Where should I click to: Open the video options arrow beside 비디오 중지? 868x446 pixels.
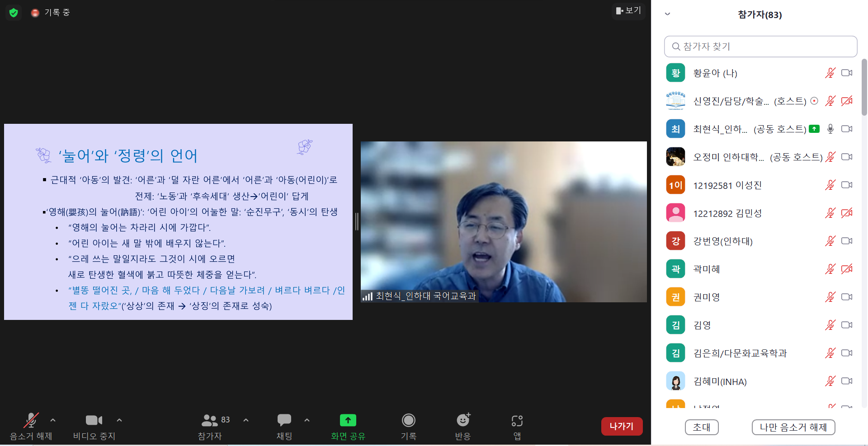119,420
